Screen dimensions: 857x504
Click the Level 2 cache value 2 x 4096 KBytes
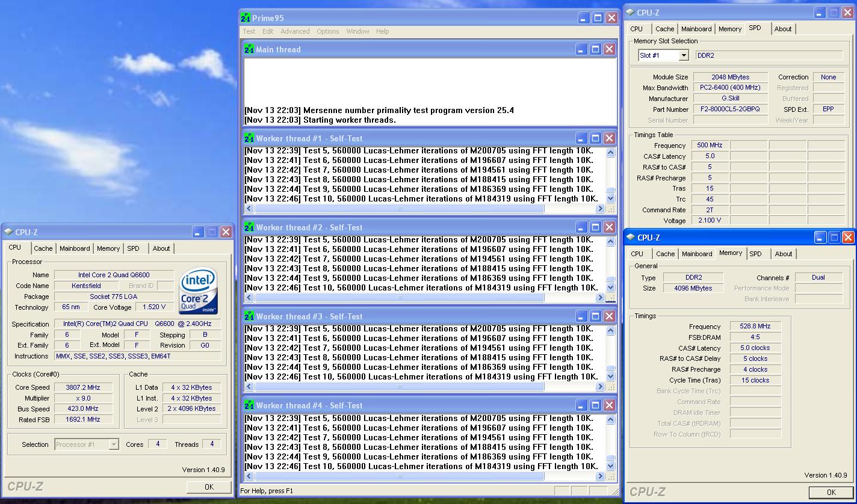(x=191, y=409)
